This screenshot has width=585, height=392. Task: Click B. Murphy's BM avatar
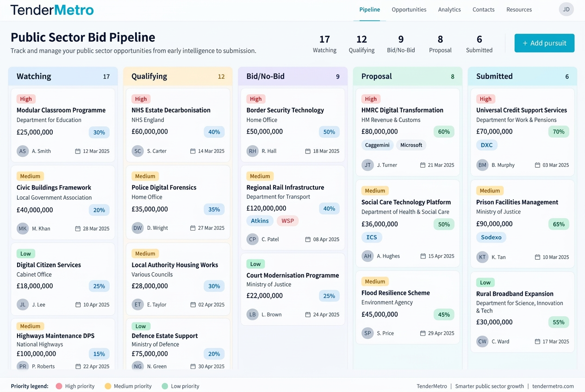coord(482,165)
